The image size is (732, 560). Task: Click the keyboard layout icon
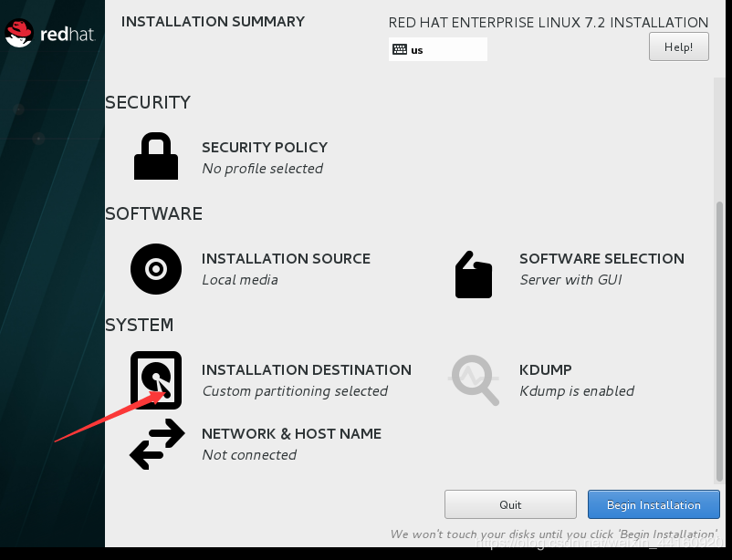[x=400, y=49]
